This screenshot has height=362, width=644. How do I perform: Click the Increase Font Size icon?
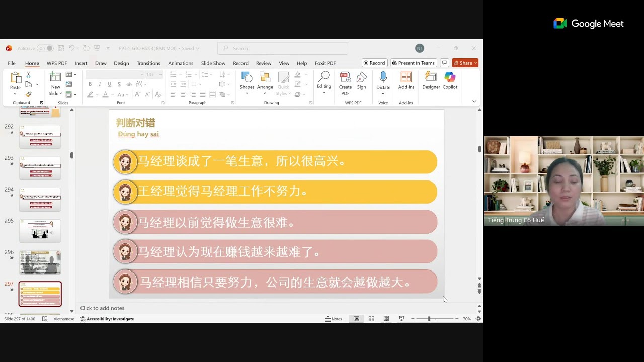coord(138,94)
